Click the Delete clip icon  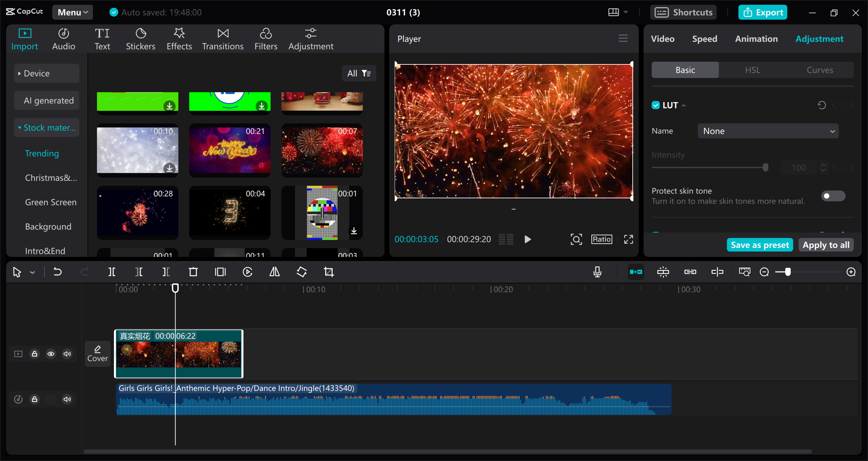pyautogui.click(x=193, y=272)
